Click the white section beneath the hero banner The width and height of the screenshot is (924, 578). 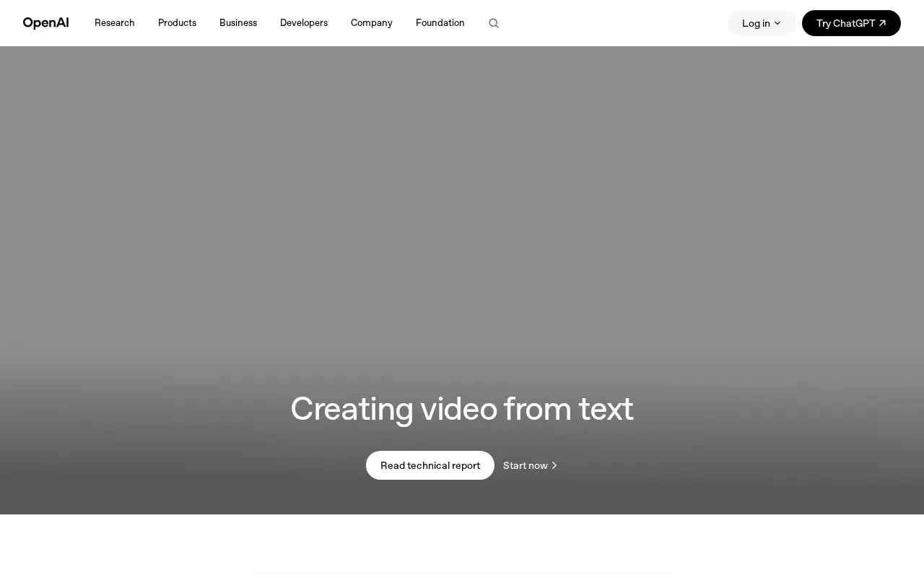[462, 542]
